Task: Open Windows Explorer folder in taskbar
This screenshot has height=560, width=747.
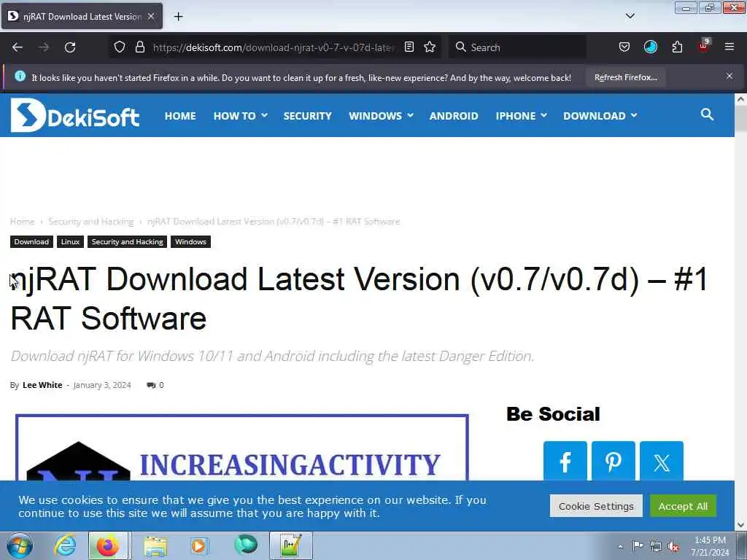Action: 156,545
